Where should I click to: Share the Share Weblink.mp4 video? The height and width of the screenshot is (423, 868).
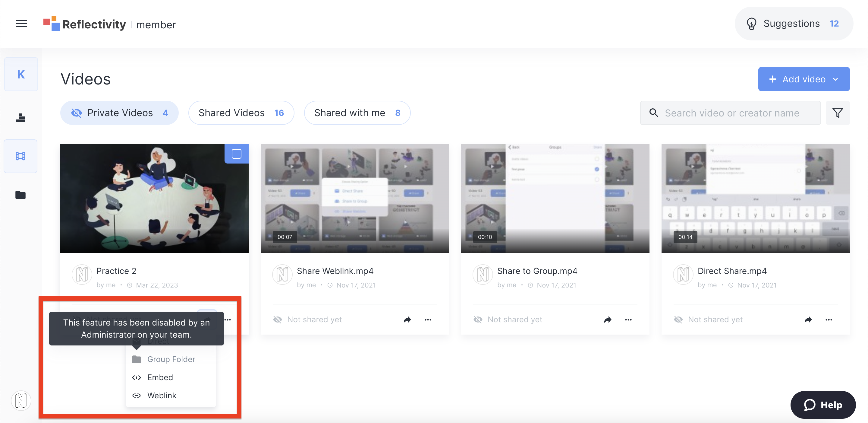pos(407,320)
